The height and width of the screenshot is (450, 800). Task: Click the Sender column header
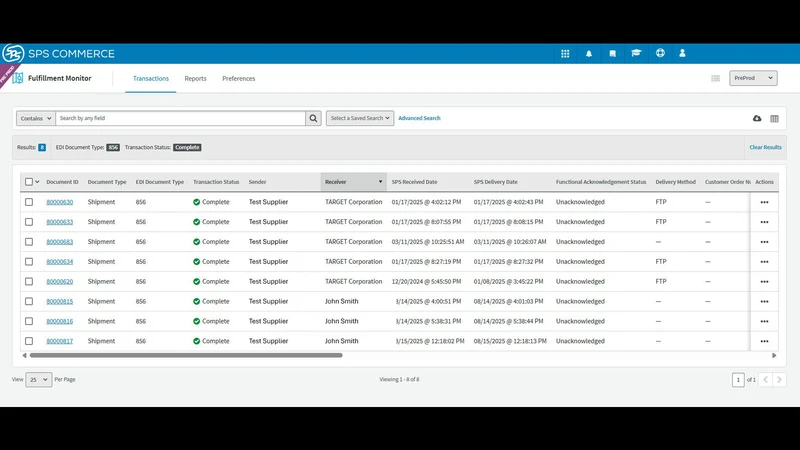(x=257, y=182)
